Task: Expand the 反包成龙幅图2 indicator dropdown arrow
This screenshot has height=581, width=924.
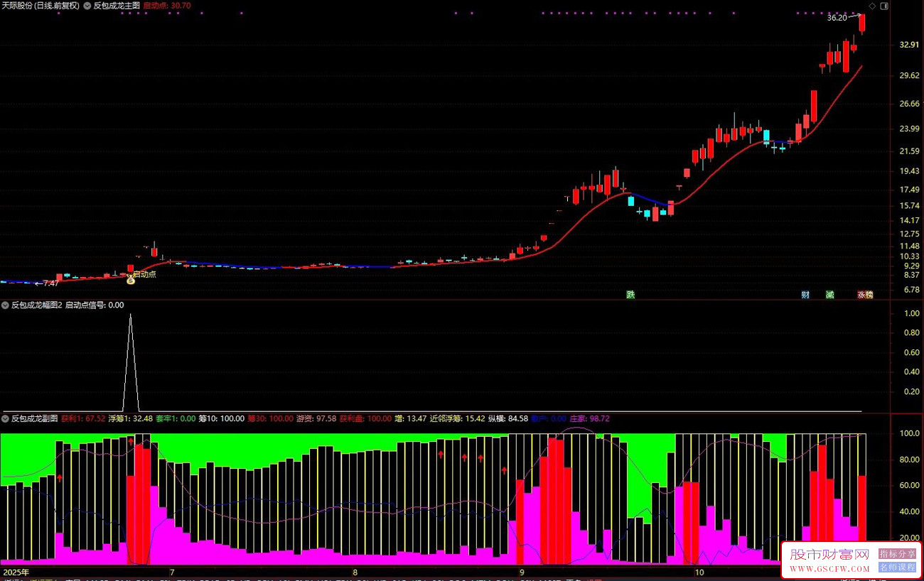Action: click(x=5, y=305)
